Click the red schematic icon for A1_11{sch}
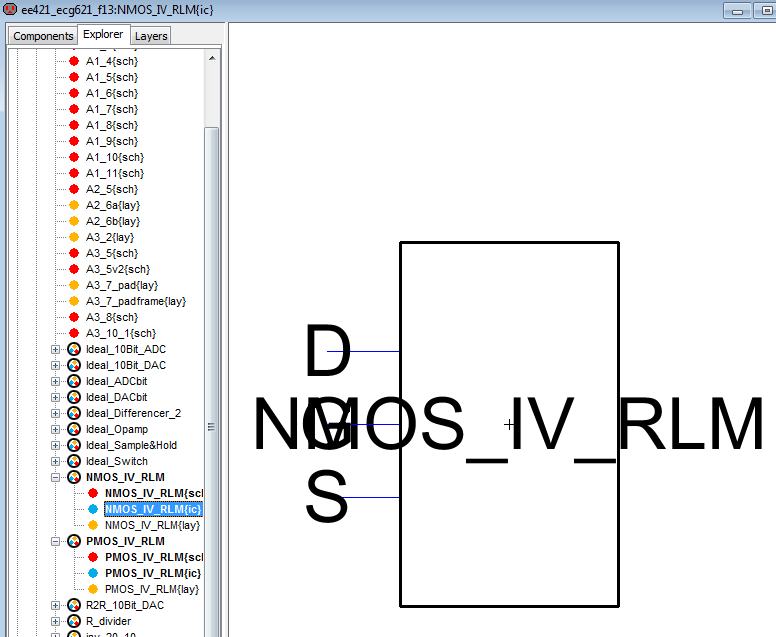Screen dimensions: 776x637 74,173
